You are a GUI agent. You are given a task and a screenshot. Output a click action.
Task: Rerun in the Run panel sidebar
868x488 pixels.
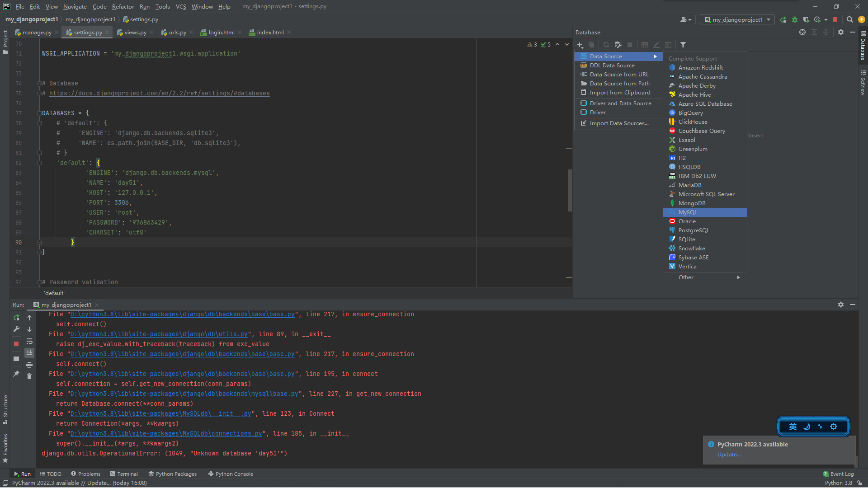pyautogui.click(x=16, y=318)
